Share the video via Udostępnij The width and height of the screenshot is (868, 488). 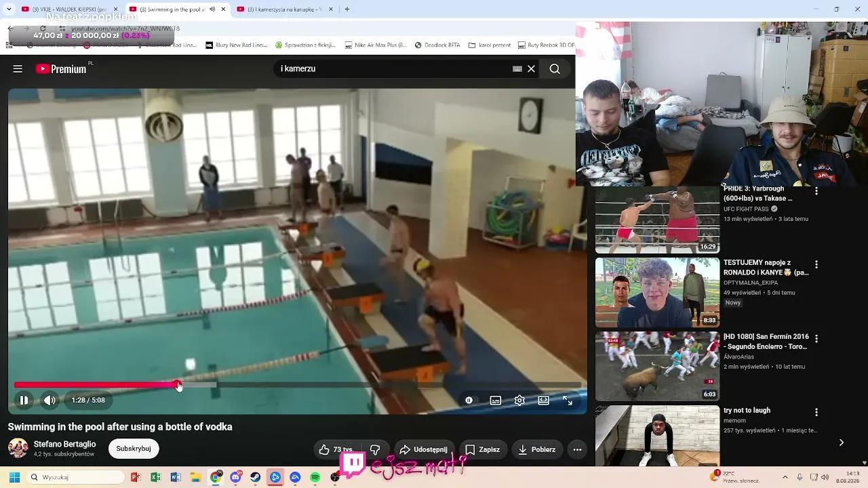[424, 449]
